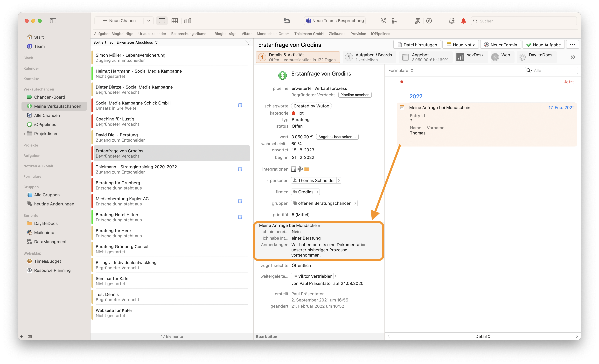The width and height of the screenshot is (599, 364).
Task: Open Thomas Schneider person chevron
Action: pos(339,180)
